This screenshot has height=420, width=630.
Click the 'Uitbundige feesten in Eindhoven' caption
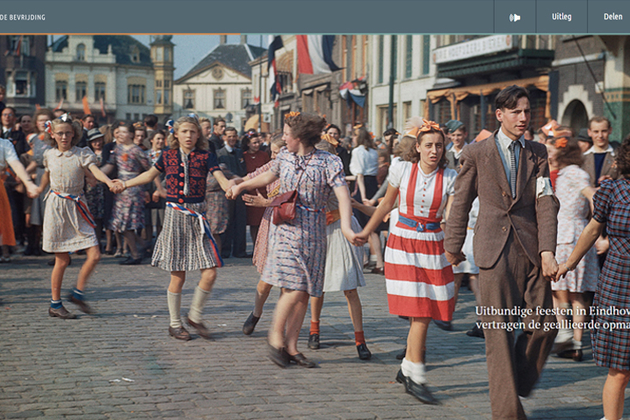click(x=552, y=311)
